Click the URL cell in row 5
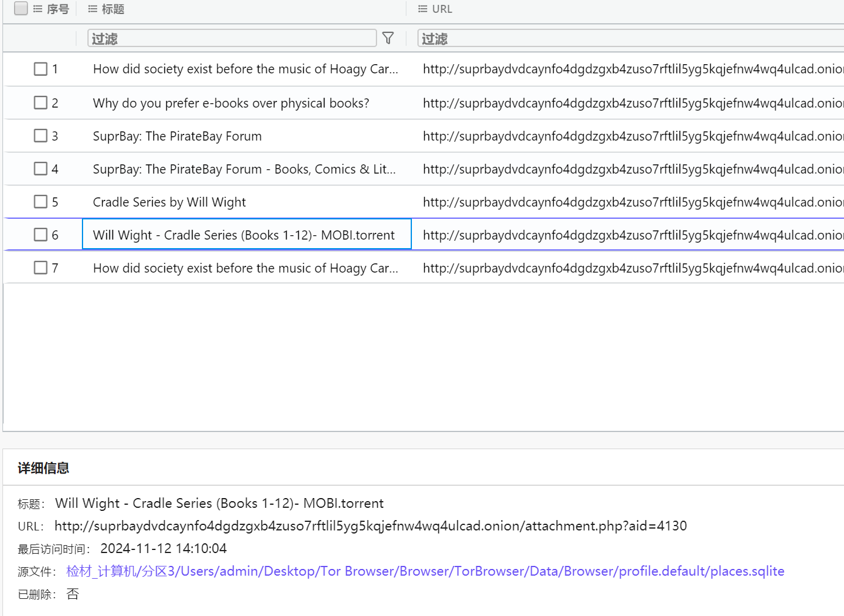844x616 pixels. pos(633,202)
